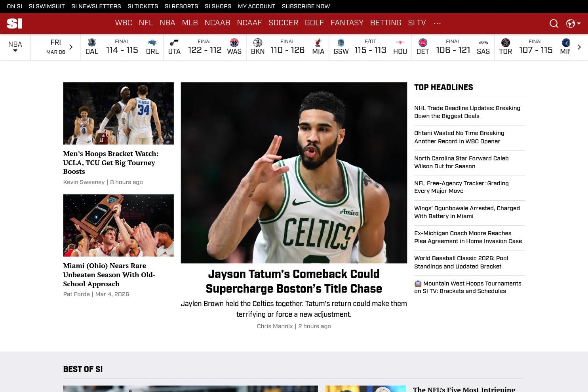Screen dimensions: 588x392
Task: Read Men's Hoops Bracket Watch article
Action: 111,162
